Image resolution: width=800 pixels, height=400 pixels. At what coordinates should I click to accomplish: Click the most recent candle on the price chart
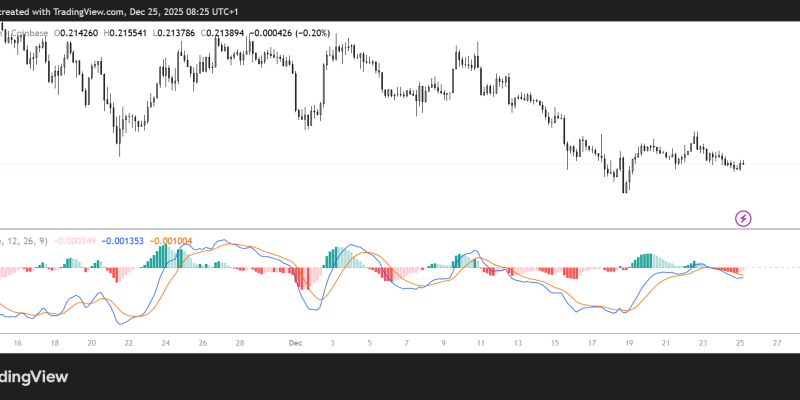pos(744,162)
